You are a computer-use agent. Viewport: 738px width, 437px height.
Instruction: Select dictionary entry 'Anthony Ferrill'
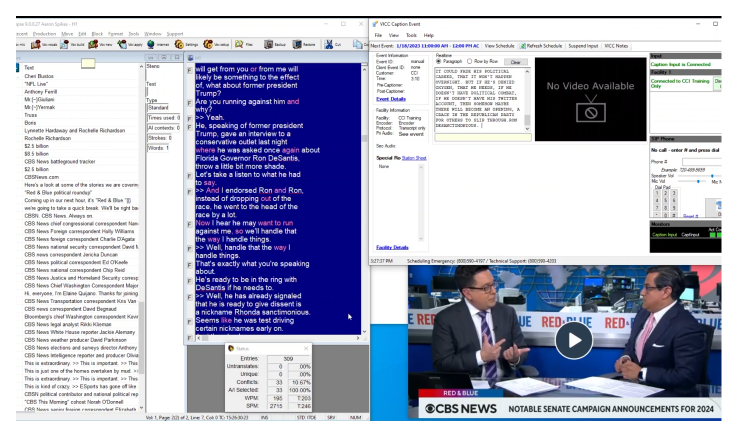coord(40,91)
